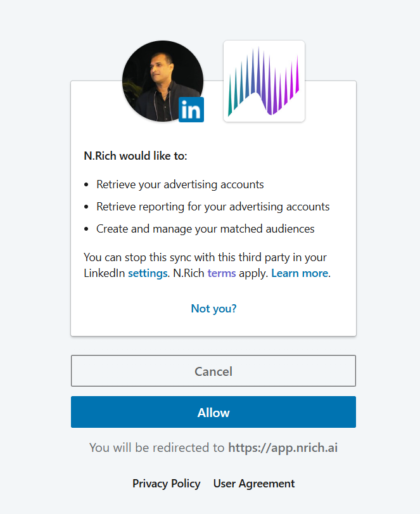This screenshot has width=420, height=514.
Task: Select the gradient spike logo tile
Action: (264, 80)
